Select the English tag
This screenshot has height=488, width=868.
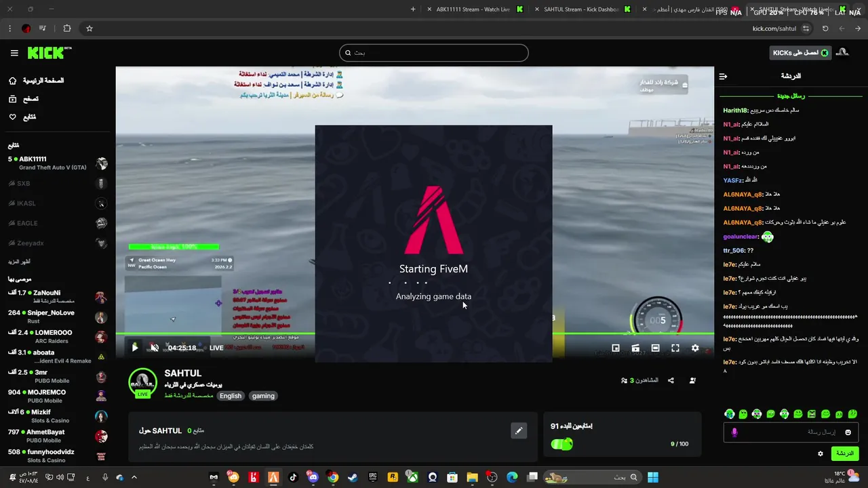tap(231, 396)
